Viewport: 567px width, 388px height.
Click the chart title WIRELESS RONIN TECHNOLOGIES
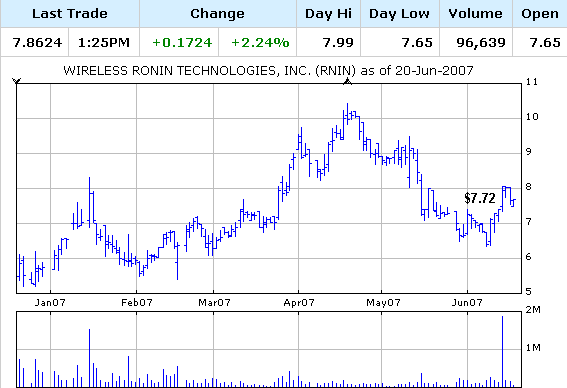pyautogui.click(x=268, y=70)
